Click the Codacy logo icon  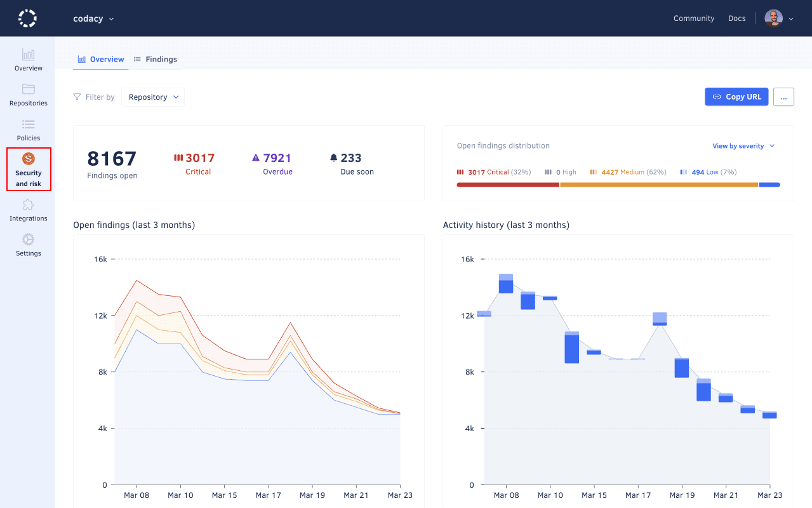27,18
